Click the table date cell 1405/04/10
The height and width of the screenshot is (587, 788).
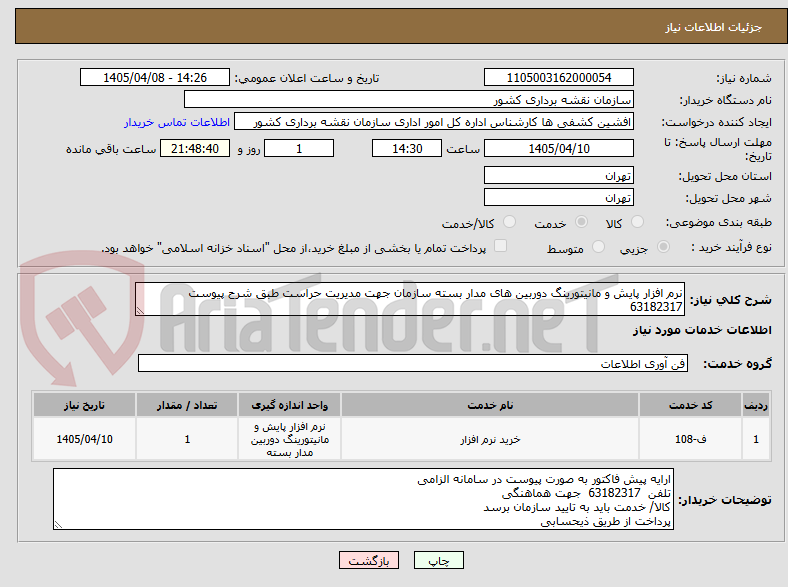tap(84, 439)
